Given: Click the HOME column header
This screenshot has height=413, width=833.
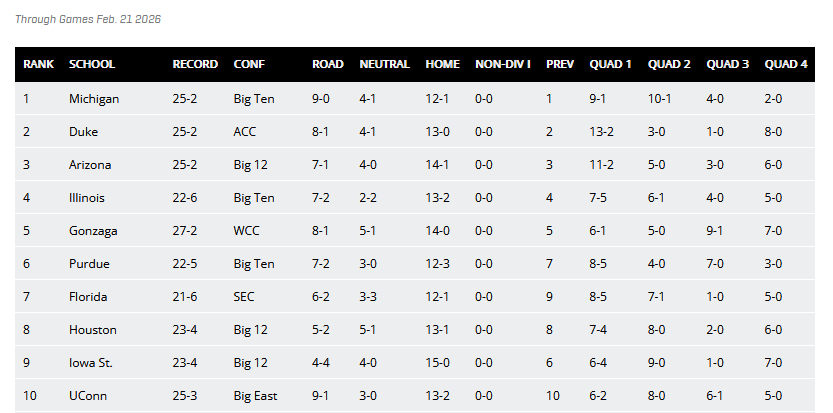Looking at the screenshot, I should (x=443, y=64).
